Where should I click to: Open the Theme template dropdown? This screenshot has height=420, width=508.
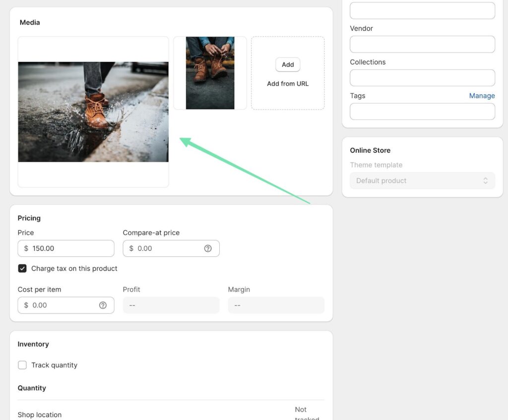(422, 181)
